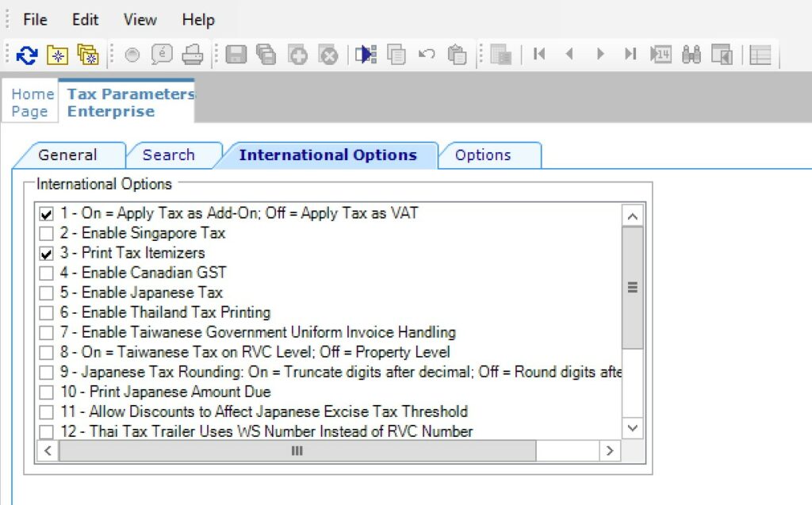This screenshot has height=505, width=812.
Task: Click the stacked yellow folders toolbar icon
Action: click(x=88, y=55)
